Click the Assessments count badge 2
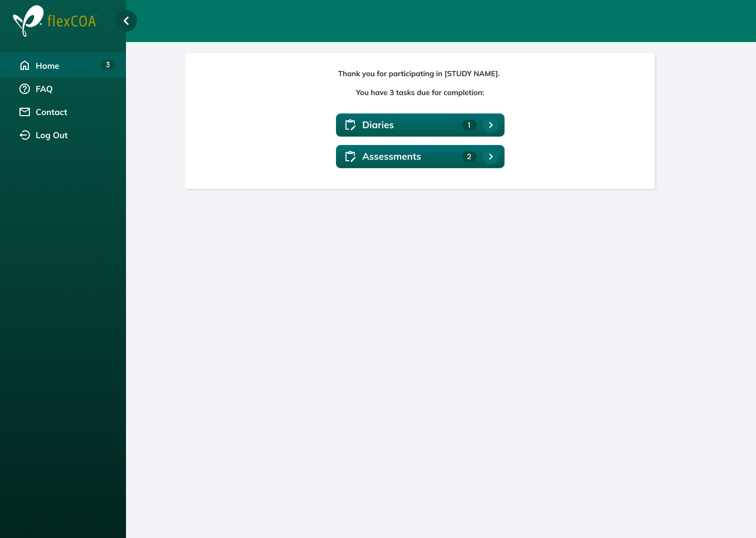This screenshot has width=756, height=538. 469,157
